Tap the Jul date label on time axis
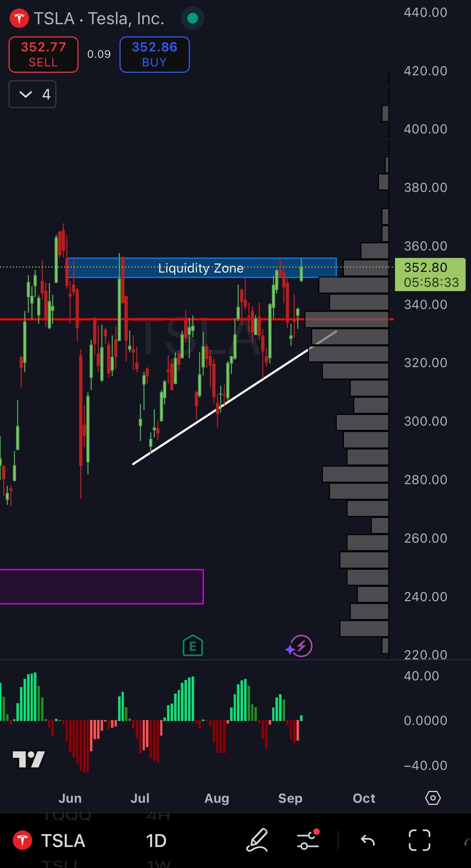 [140, 798]
